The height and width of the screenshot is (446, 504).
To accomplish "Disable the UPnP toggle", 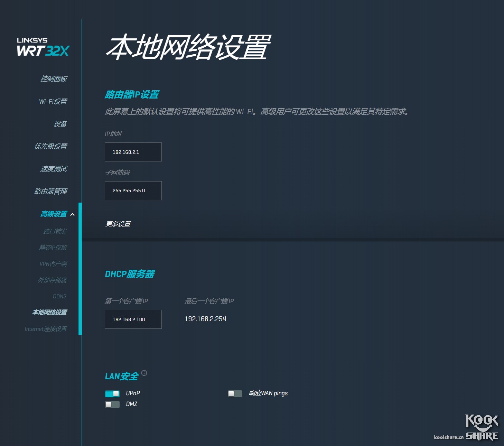I will [x=112, y=393].
